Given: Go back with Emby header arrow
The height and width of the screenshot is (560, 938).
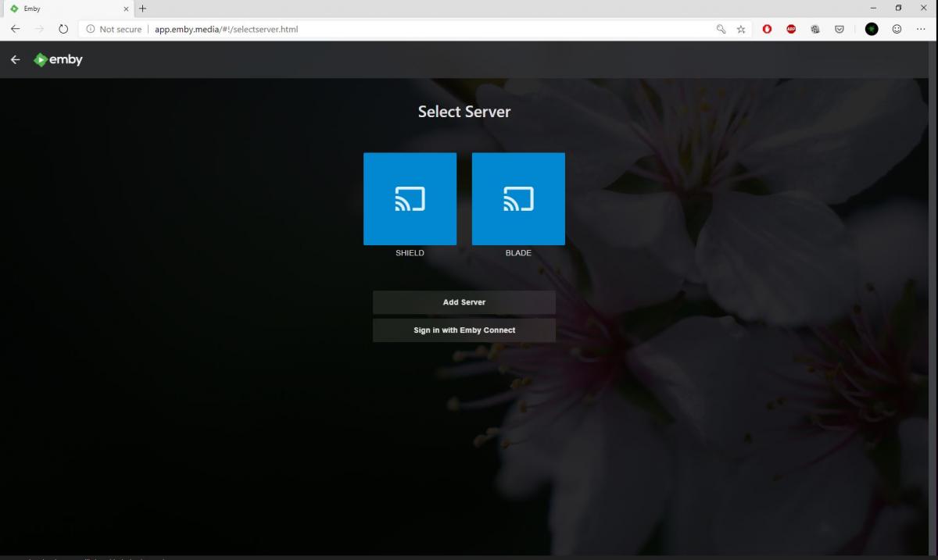Looking at the screenshot, I should 16,60.
